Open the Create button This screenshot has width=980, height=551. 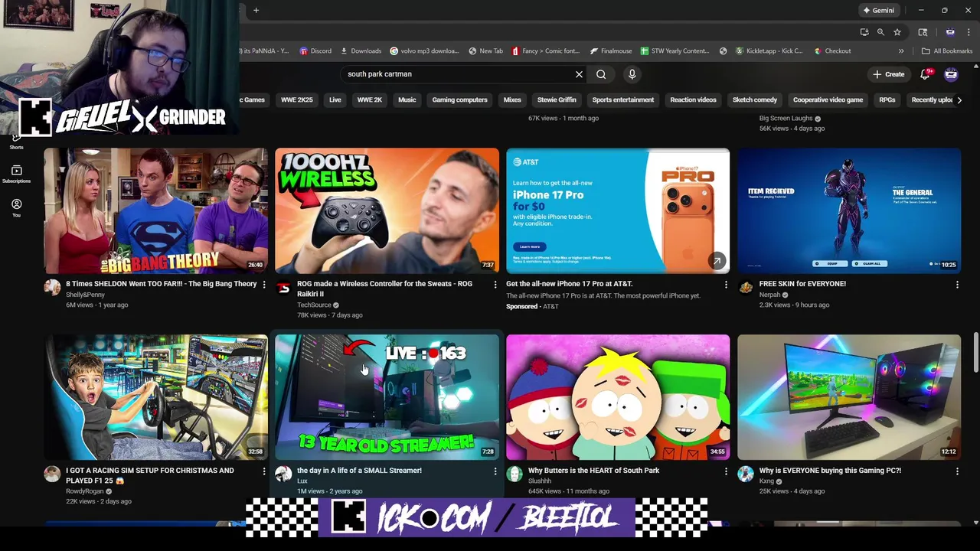click(888, 74)
